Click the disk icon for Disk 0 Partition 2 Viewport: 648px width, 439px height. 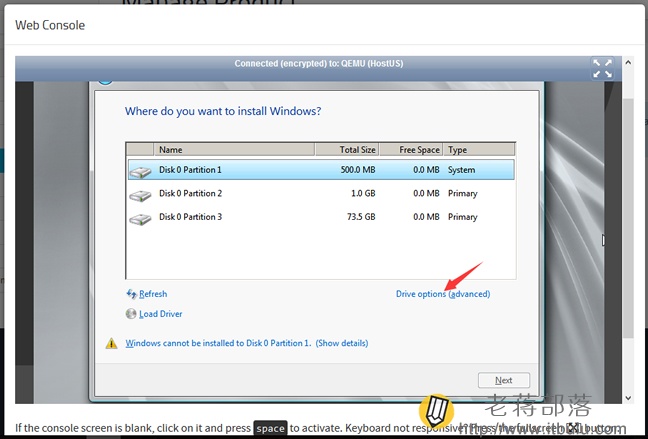coord(140,195)
